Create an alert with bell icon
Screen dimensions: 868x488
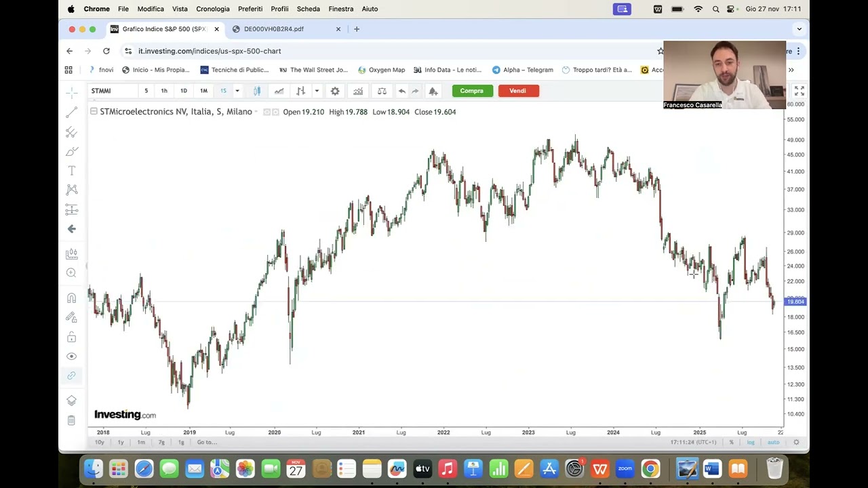pyautogui.click(x=433, y=91)
